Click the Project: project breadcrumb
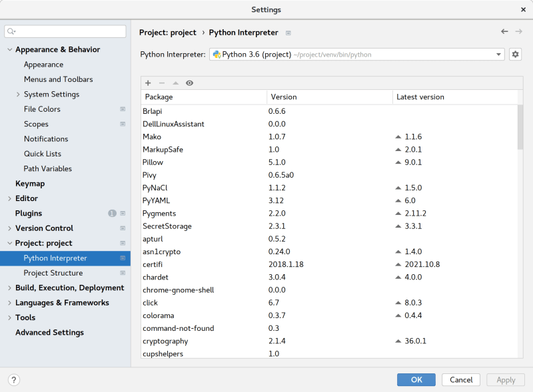Screen dimensions: 533x392 tap(168, 32)
